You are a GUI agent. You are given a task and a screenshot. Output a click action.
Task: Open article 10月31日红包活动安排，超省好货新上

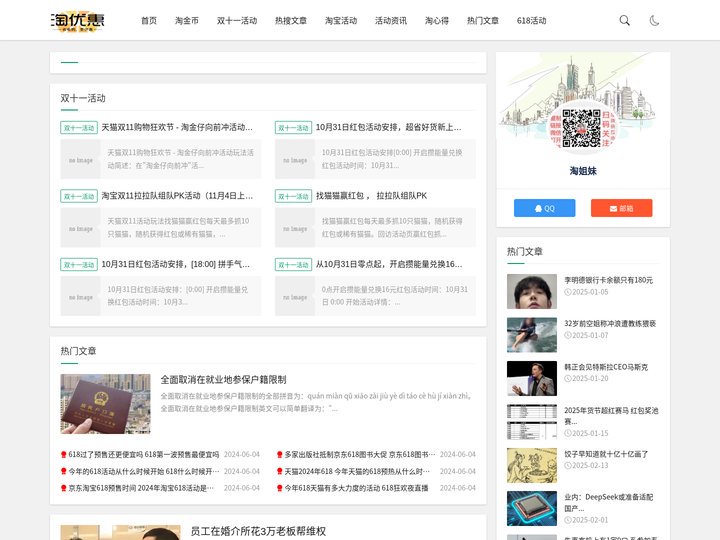tap(388, 127)
